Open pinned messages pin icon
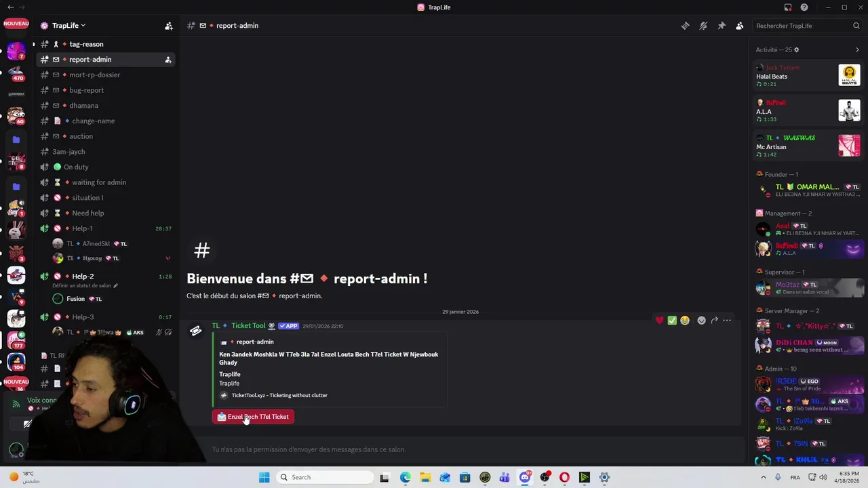The image size is (868, 488). [x=722, y=26]
